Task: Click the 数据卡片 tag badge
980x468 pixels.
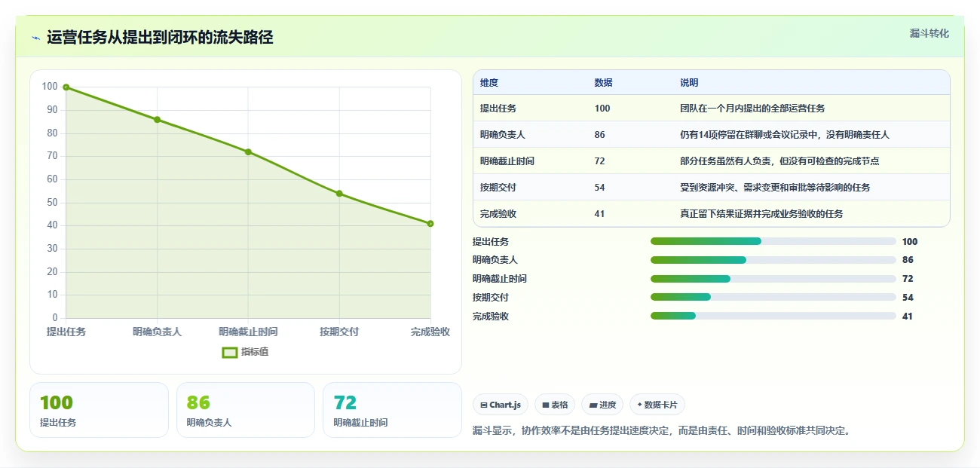Action: 657,405
